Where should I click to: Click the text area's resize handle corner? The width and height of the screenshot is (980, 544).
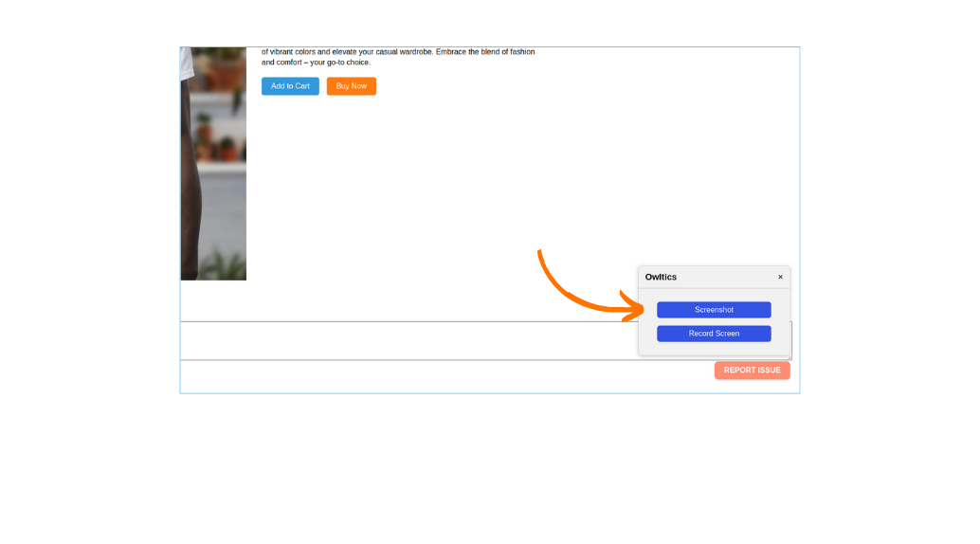[789, 356]
